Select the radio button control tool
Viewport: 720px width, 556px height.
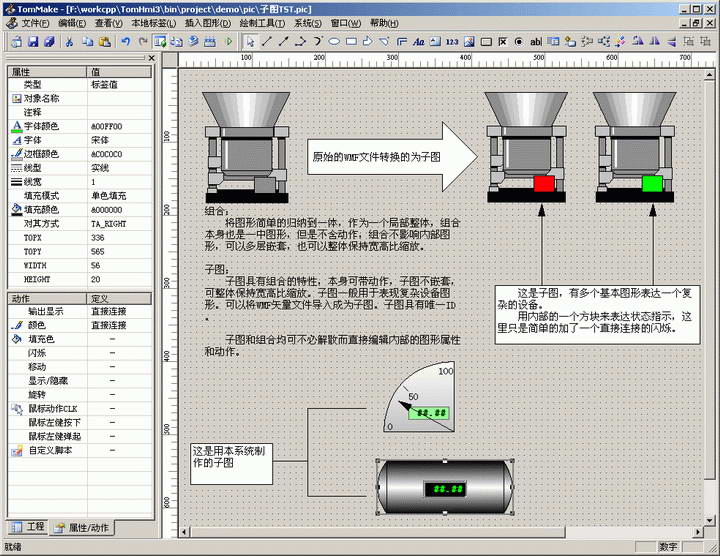[x=519, y=42]
